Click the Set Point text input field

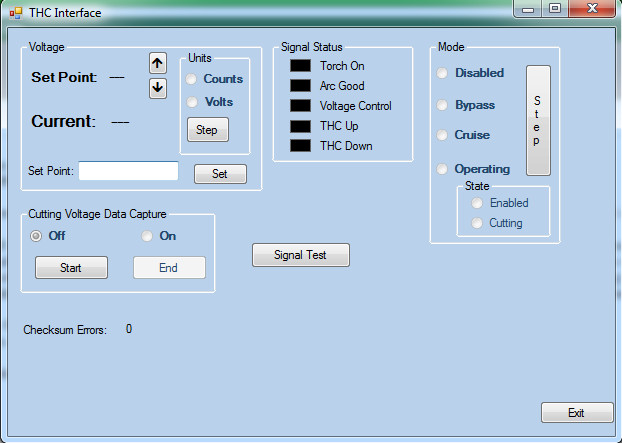(x=128, y=171)
